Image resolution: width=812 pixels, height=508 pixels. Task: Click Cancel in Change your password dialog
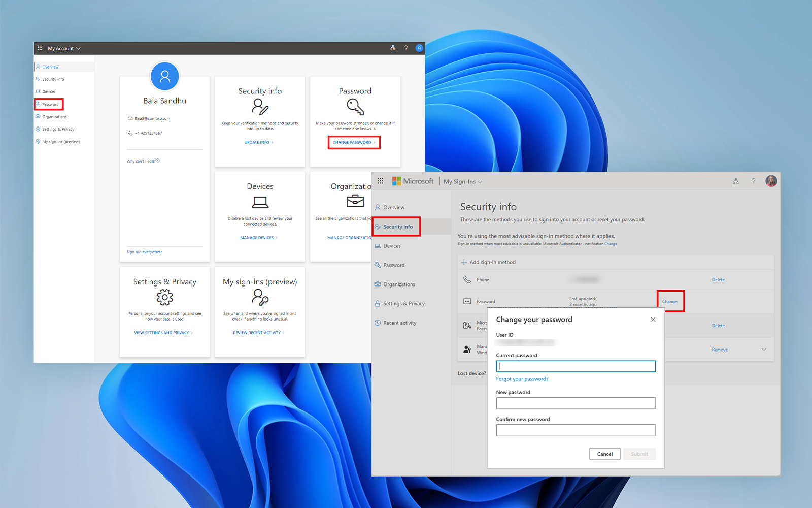[604, 454]
